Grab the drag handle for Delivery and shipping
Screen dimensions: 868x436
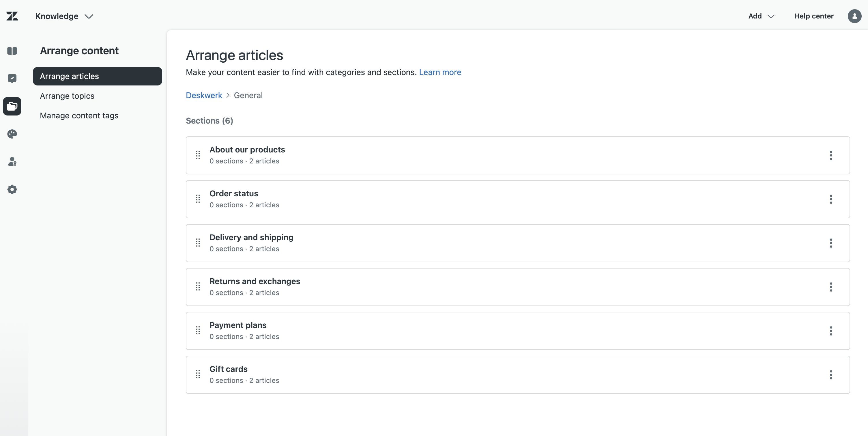(x=198, y=243)
